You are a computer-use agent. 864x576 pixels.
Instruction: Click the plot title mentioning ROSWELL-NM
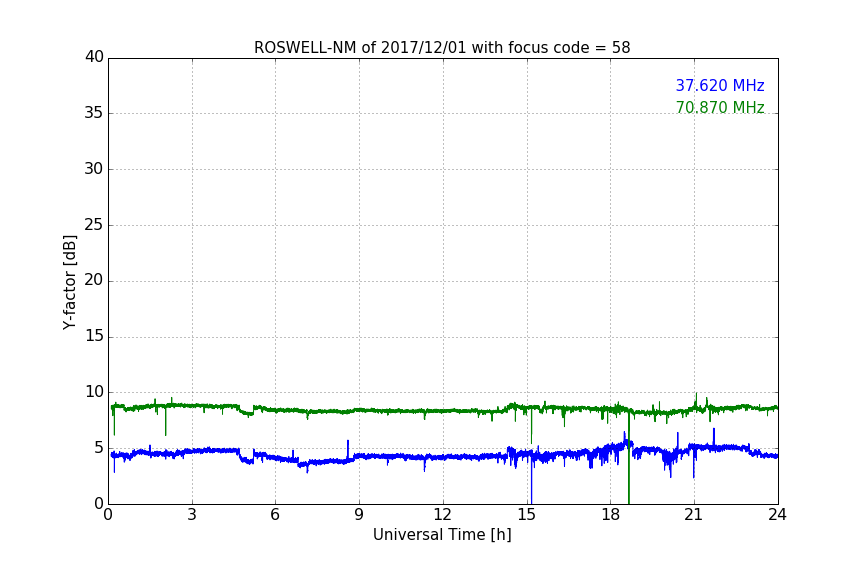click(x=442, y=48)
